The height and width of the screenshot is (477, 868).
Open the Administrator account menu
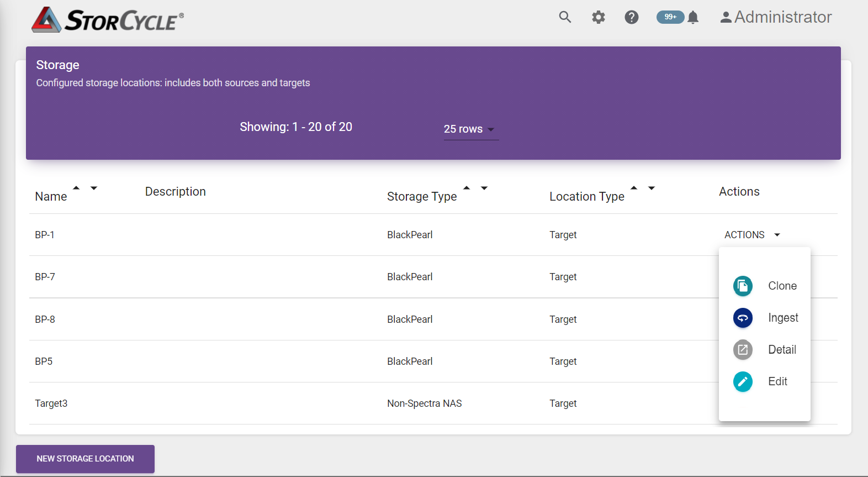(x=776, y=17)
